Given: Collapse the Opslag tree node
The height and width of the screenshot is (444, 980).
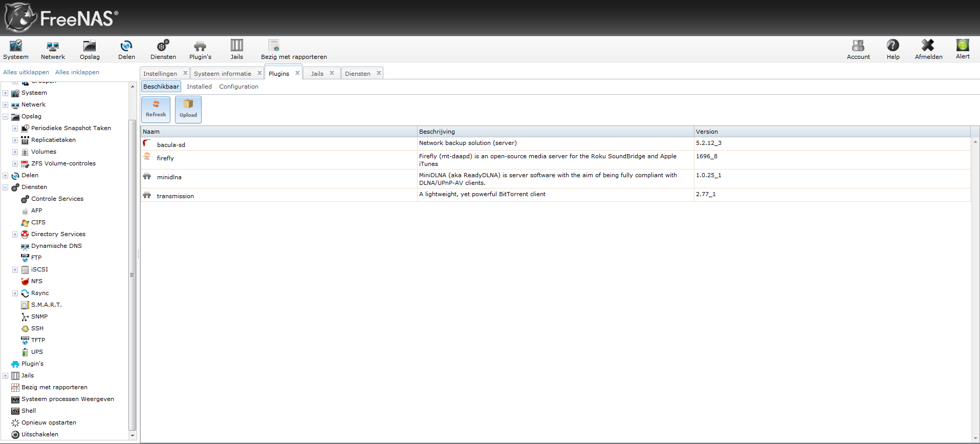Looking at the screenshot, I should tap(6, 117).
